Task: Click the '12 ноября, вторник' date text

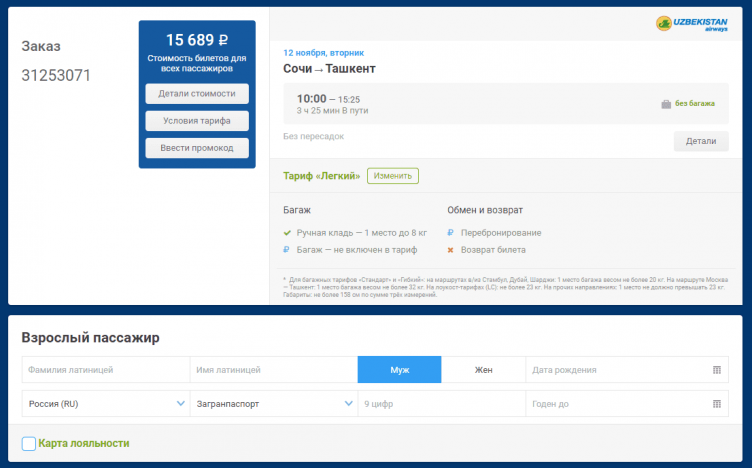Action: (323, 53)
